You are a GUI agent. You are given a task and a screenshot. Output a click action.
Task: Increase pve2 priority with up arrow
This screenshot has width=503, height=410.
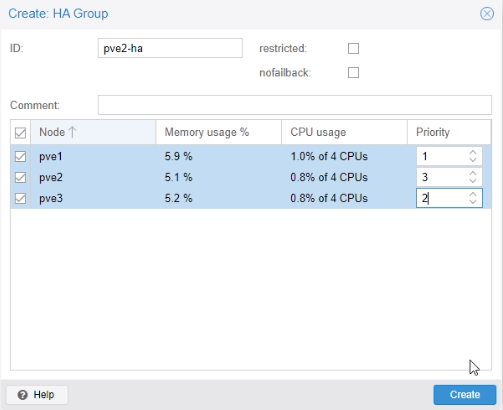473,174
